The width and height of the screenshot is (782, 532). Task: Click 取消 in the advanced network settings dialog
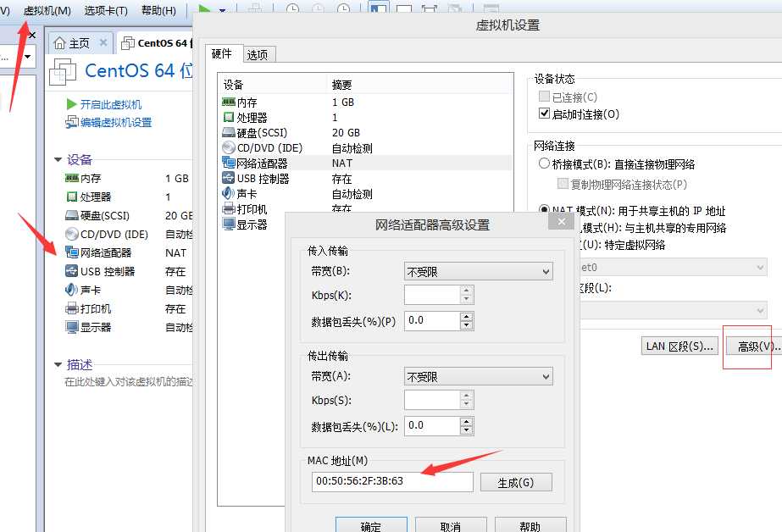click(451, 525)
